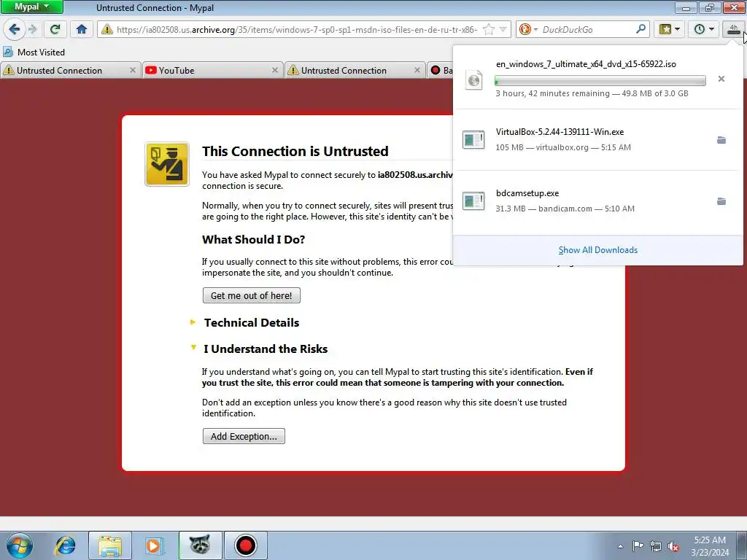Collapse the I Understand the Risks section

[x=266, y=349]
